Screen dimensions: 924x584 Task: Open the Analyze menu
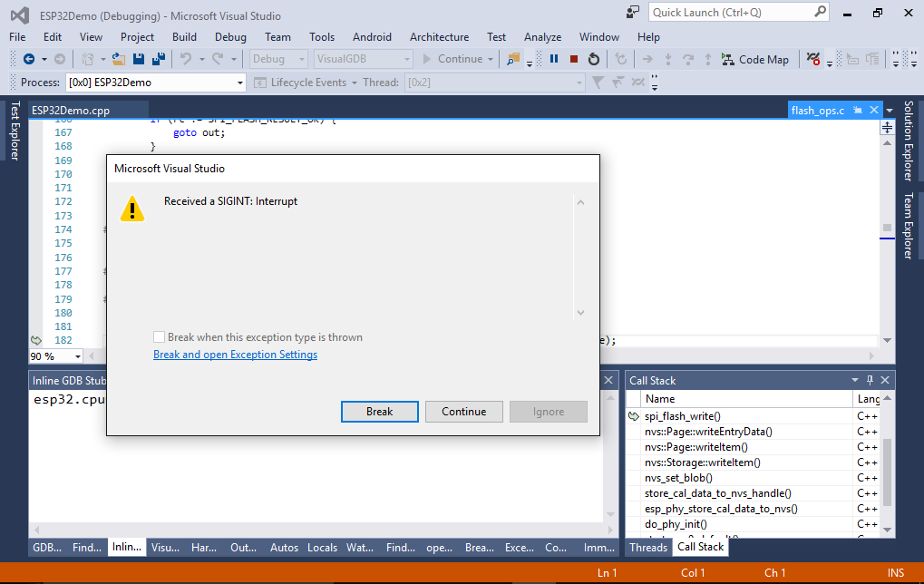coord(542,36)
